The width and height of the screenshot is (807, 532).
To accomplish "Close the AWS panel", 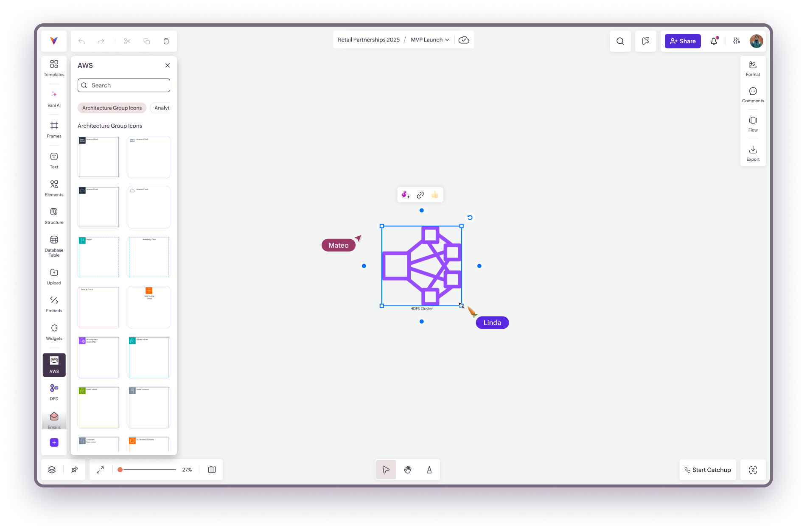I will (x=168, y=65).
